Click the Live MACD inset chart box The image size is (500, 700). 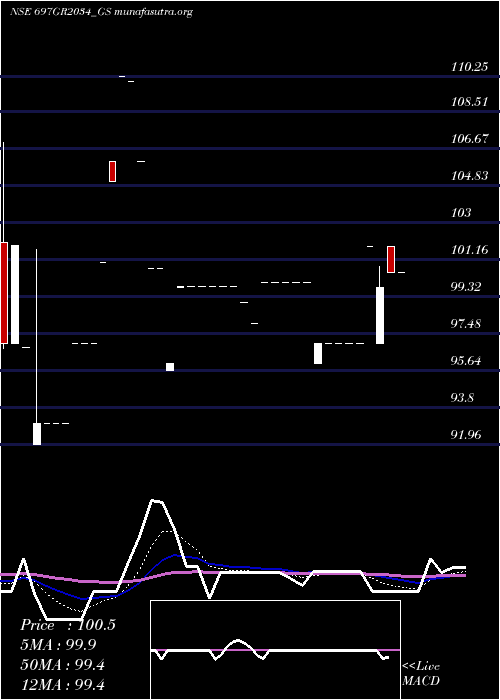click(x=275, y=650)
